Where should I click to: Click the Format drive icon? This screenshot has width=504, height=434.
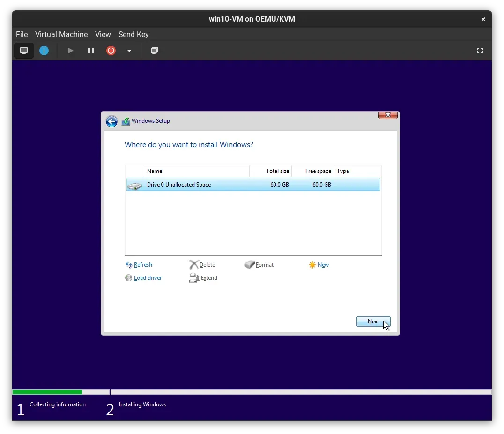(x=250, y=264)
